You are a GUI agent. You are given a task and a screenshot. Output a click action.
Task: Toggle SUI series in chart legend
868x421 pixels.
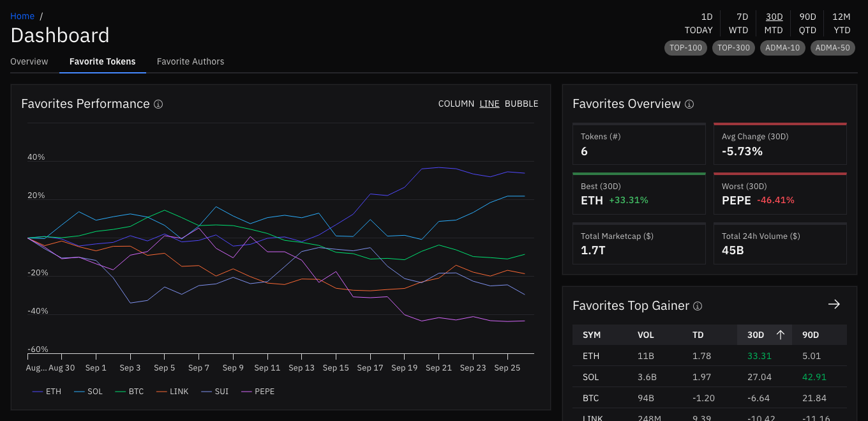(214, 391)
